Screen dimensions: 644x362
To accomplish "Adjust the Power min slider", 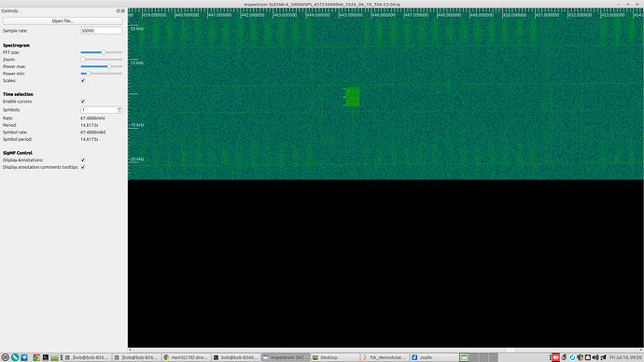I will (101, 74).
